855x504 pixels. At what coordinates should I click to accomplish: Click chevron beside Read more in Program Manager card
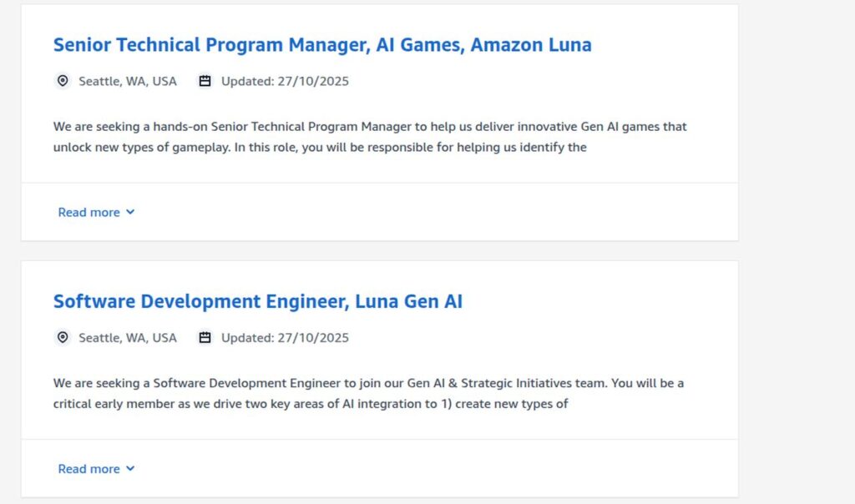click(130, 212)
